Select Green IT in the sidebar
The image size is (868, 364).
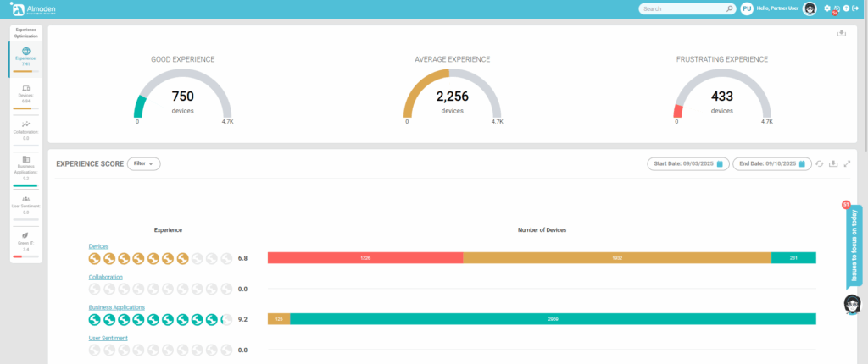[x=25, y=241]
